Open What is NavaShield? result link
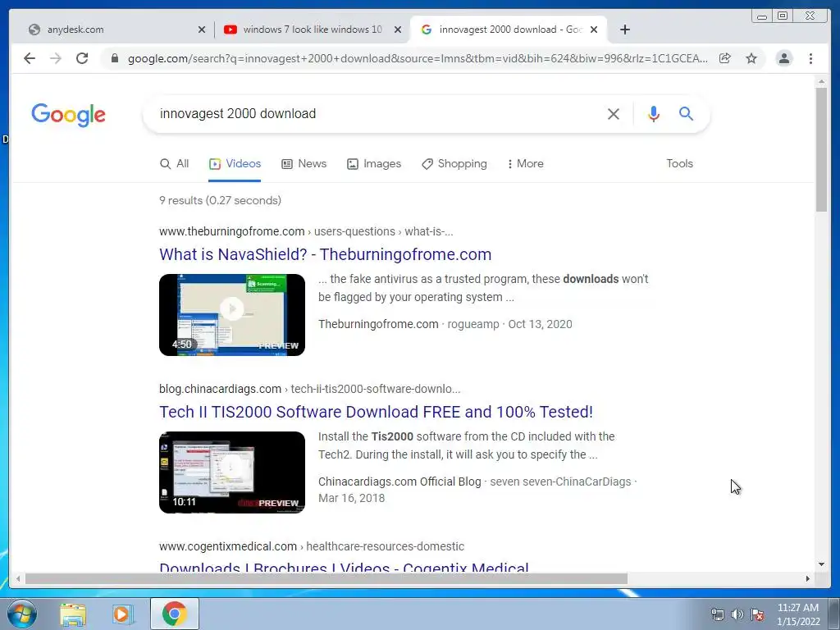The width and height of the screenshot is (840, 630). coord(325,254)
